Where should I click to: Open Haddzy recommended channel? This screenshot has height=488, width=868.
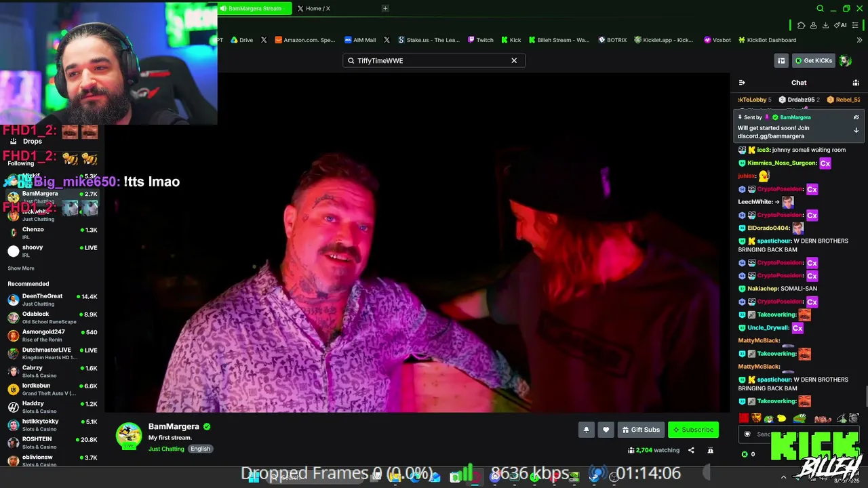click(52, 407)
